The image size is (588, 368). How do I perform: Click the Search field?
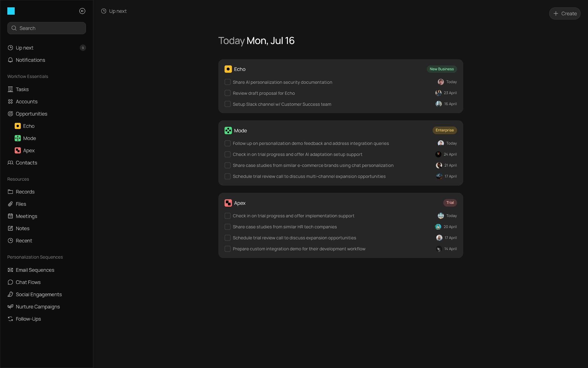47,28
